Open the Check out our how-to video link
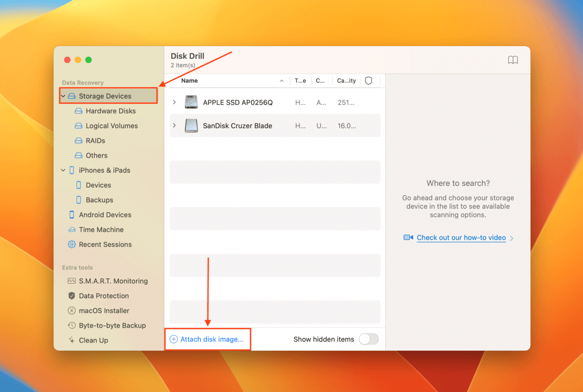This screenshot has width=583, height=392. pos(462,238)
